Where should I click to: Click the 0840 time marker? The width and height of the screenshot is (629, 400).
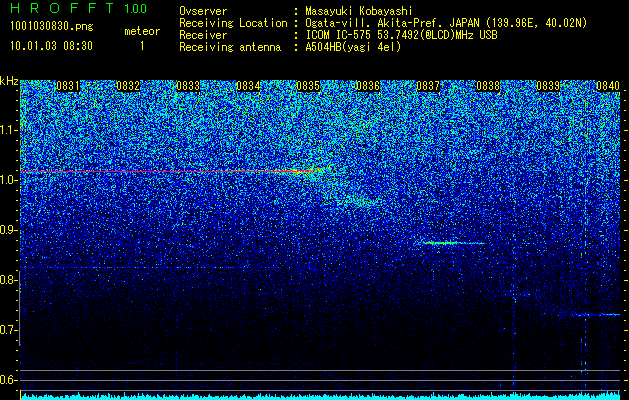pyautogui.click(x=608, y=86)
